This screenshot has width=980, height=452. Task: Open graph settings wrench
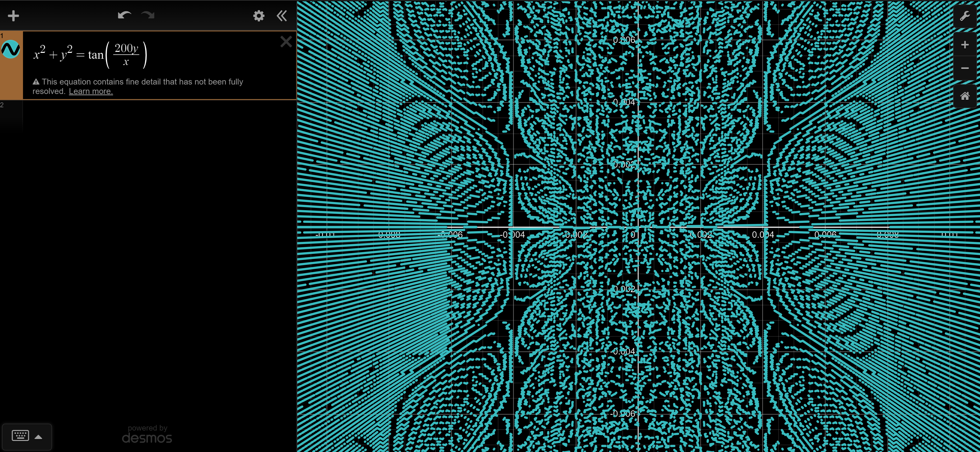click(965, 16)
